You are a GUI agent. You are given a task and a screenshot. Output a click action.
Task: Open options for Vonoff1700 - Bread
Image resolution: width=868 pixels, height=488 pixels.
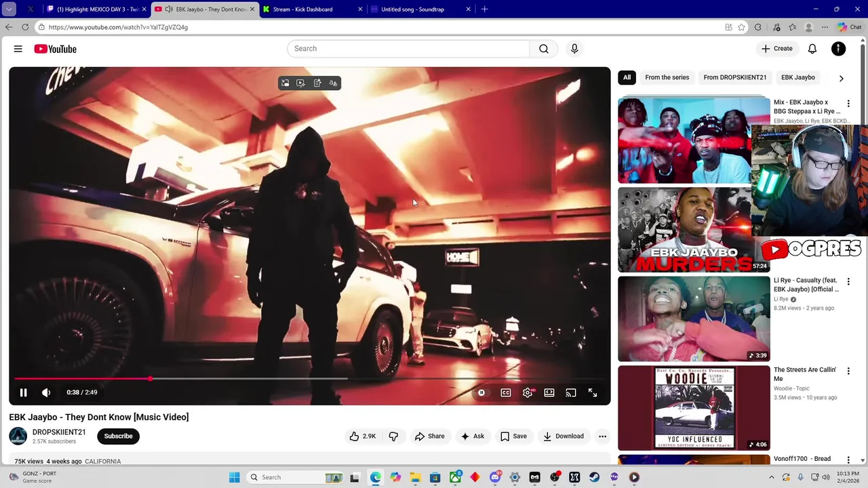[x=848, y=460]
